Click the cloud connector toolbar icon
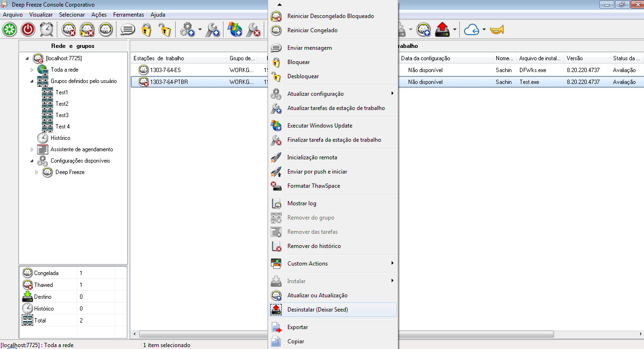The image size is (644, 349). [472, 30]
